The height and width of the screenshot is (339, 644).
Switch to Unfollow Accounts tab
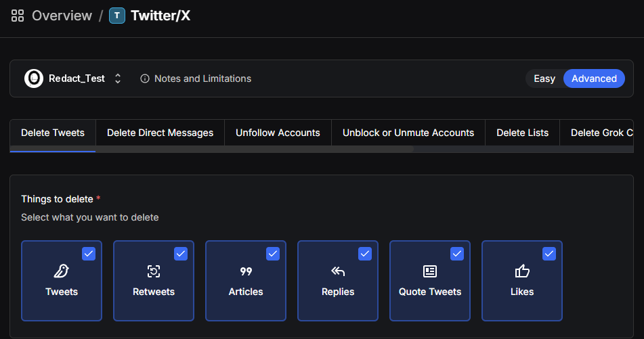[278, 133]
